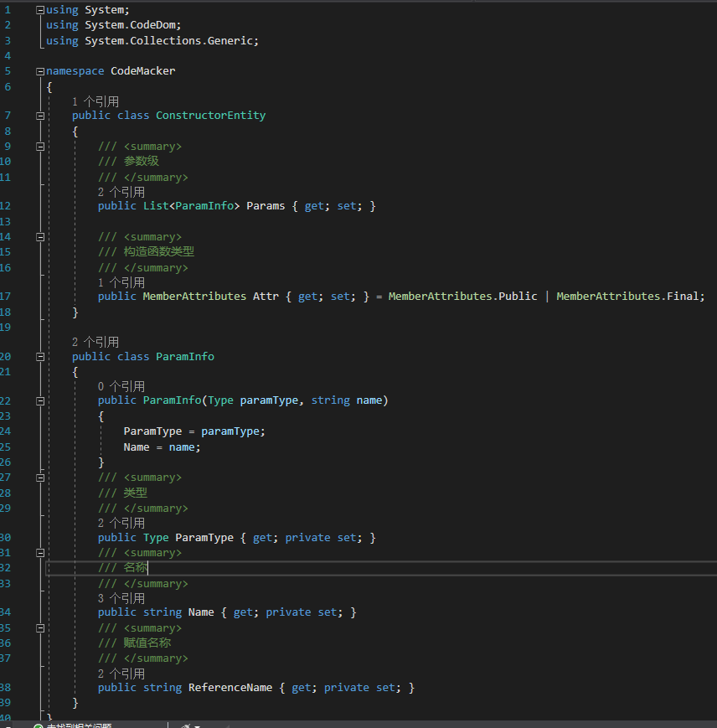This screenshot has height=728, width=717.
Task: Collapse the ConstructorEntity class outline
Action: [x=40, y=116]
